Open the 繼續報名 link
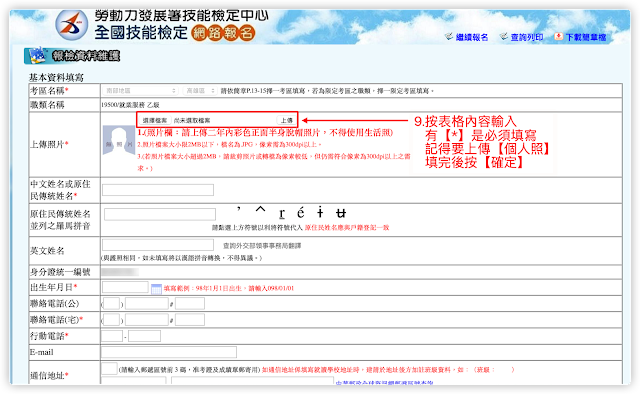Screen dimensions: 640x394 click(472, 37)
